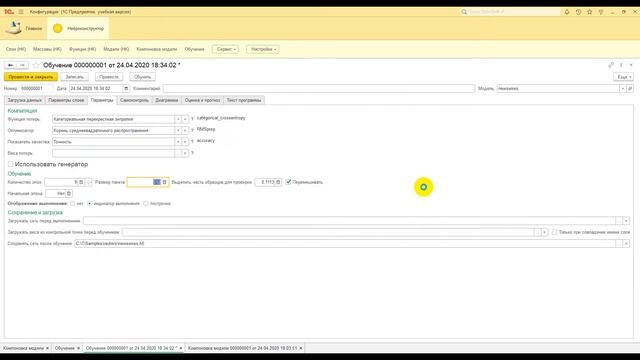Open calculator for Размер пакета field
640x360 pixels.
coord(164,182)
